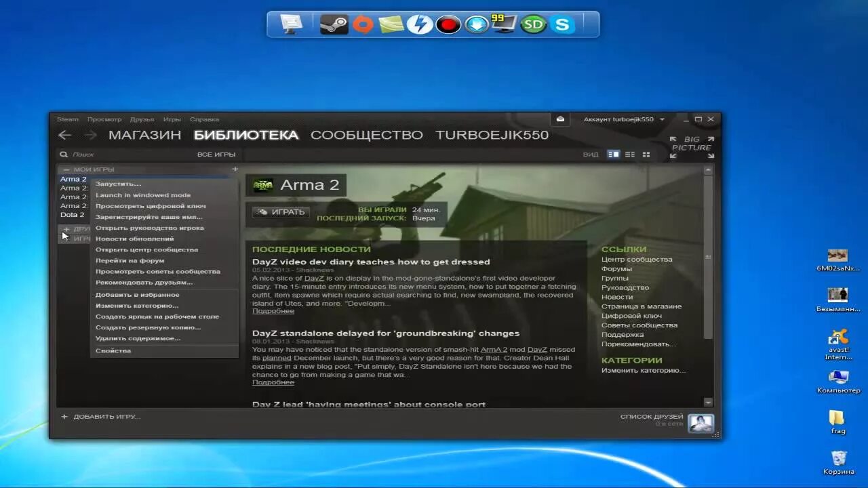Launch Origin from the top dock
The width and height of the screenshot is (868, 488).
click(363, 24)
